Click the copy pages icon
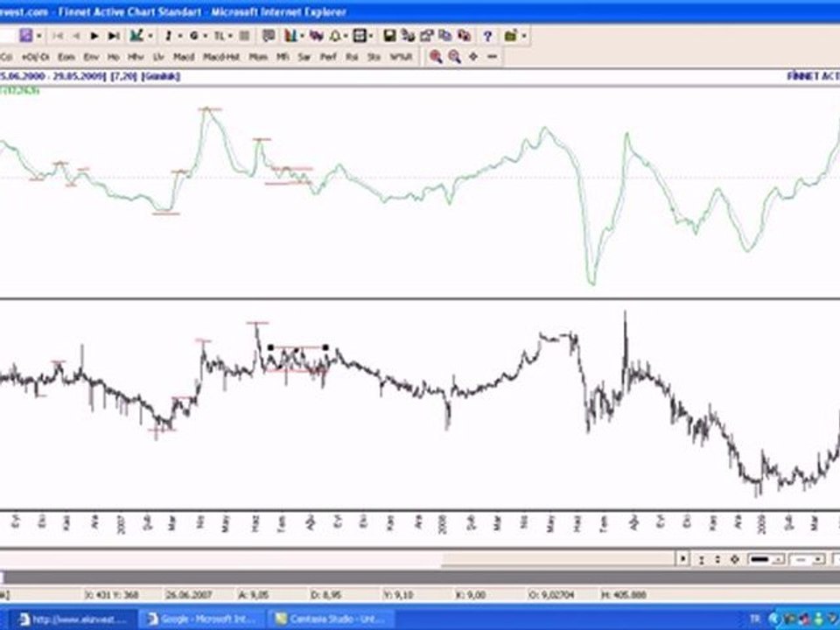This screenshot has width=840, height=630. point(445,36)
